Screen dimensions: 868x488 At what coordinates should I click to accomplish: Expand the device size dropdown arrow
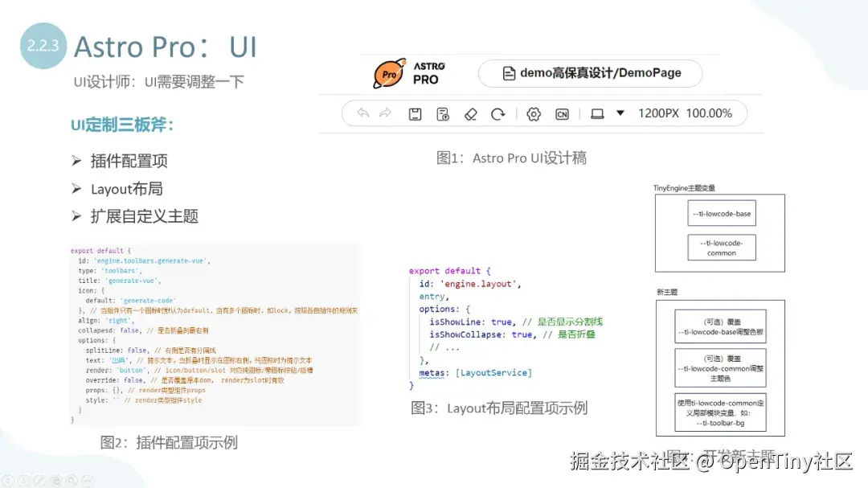pyautogui.click(x=620, y=113)
